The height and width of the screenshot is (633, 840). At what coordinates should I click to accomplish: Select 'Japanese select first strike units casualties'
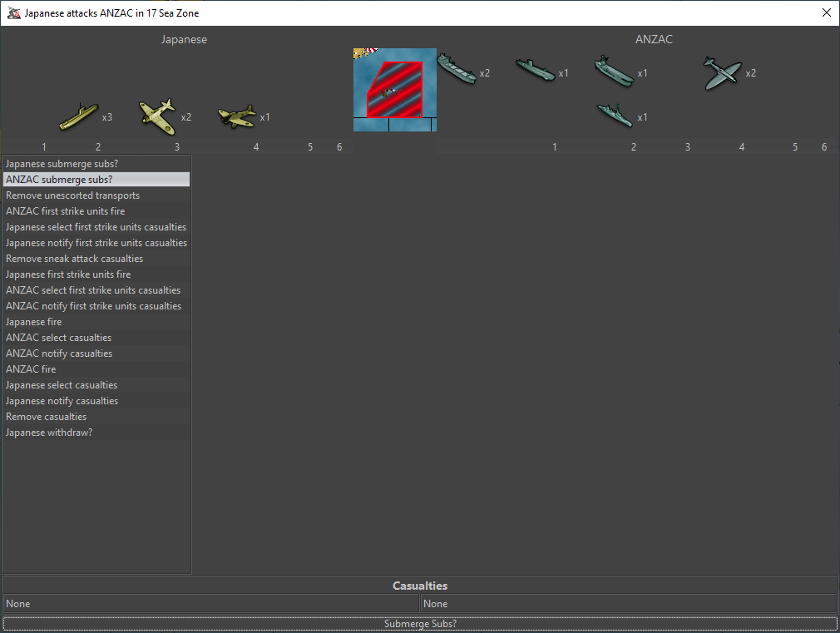tap(96, 227)
